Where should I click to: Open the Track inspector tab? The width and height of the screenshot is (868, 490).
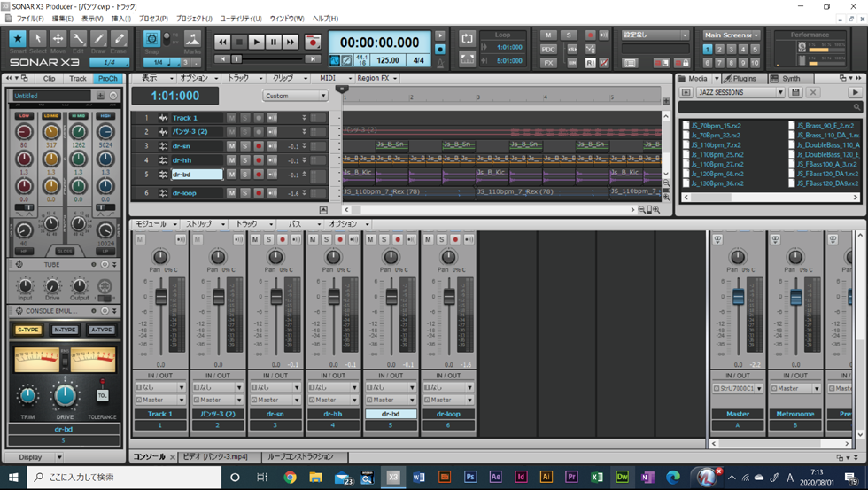point(78,79)
